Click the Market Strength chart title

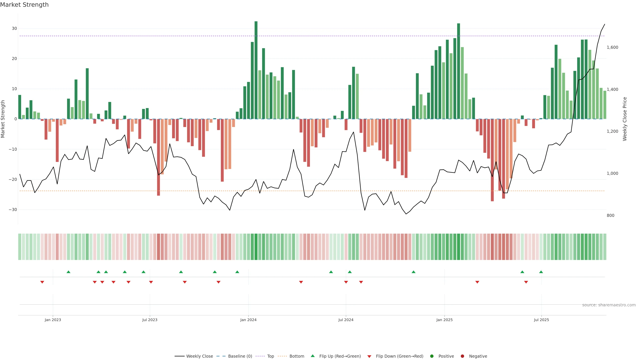pos(24,5)
